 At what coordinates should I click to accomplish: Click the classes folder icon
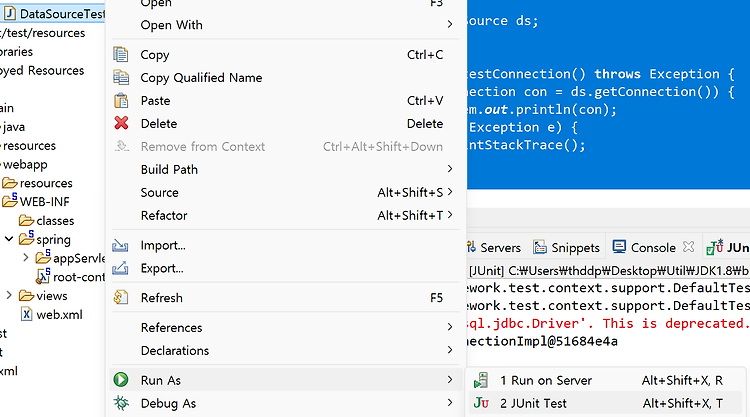(x=26, y=220)
